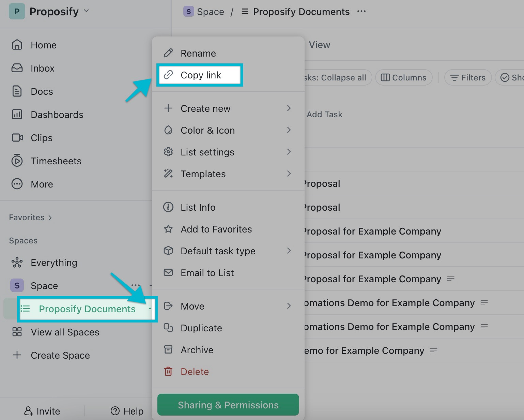Expand the Favorites section chevron
The width and height of the screenshot is (524, 420).
click(50, 218)
